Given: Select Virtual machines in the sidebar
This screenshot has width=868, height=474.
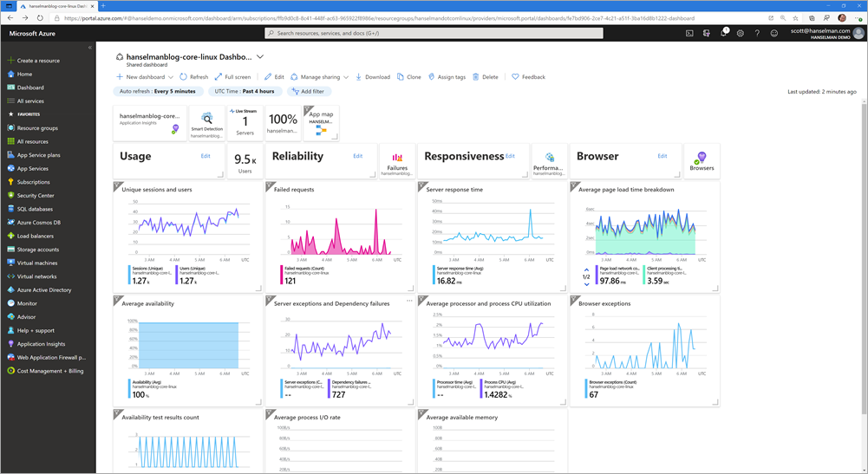Looking at the screenshot, I should point(37,263).
